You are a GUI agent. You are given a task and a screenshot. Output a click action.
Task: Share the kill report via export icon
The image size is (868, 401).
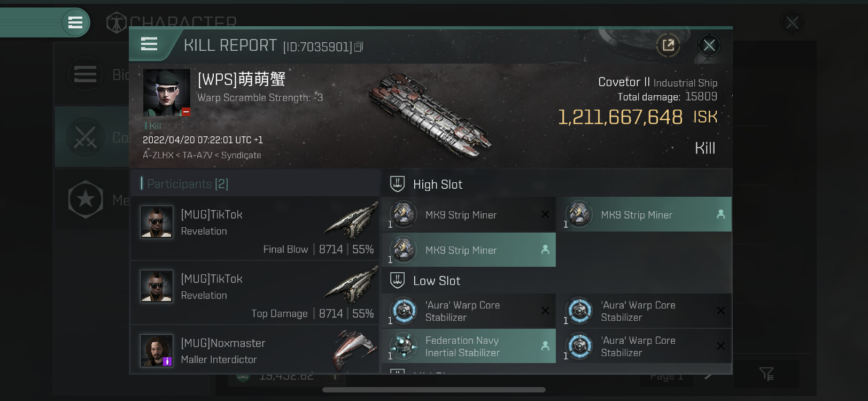(668, 45)
